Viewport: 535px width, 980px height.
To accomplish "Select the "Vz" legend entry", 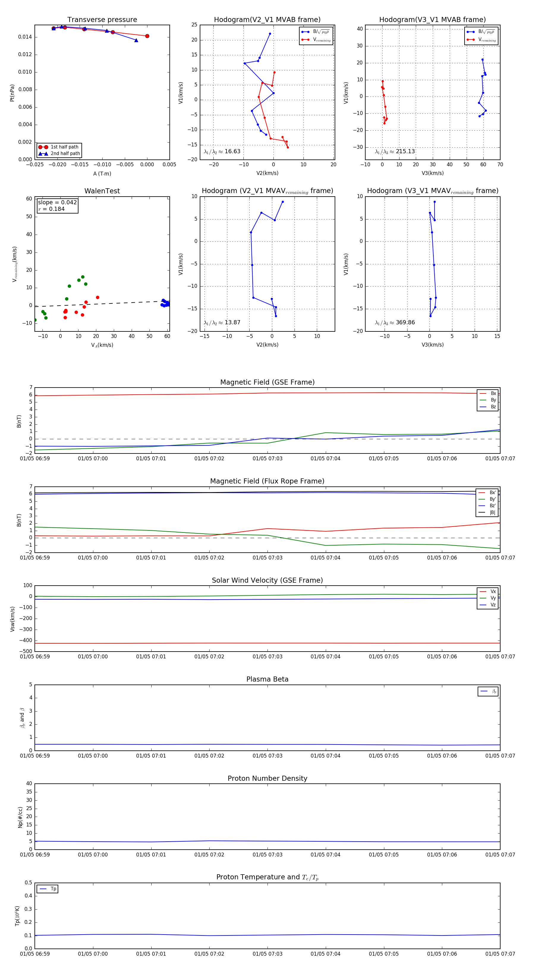I will (488, 605).
